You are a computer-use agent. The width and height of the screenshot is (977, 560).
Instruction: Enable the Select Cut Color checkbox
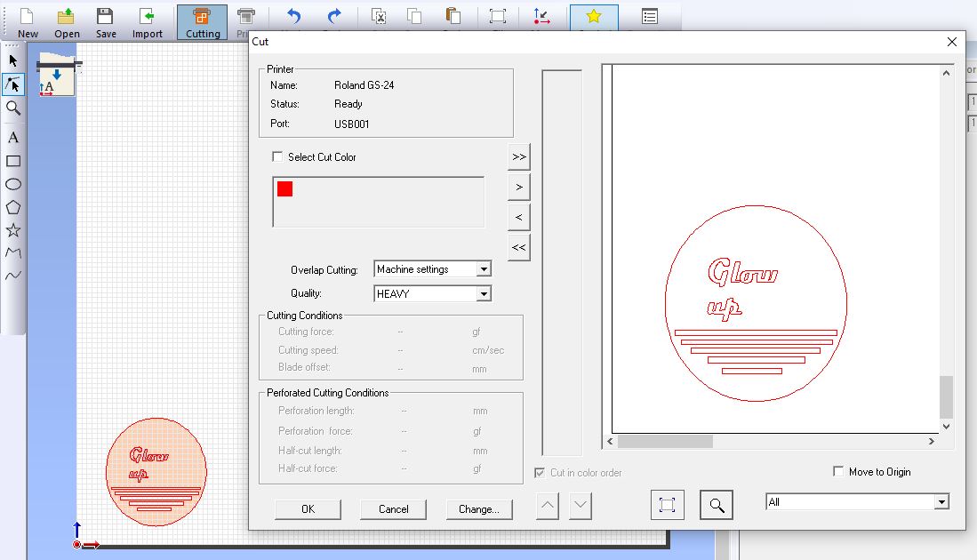tap(277, 157)
